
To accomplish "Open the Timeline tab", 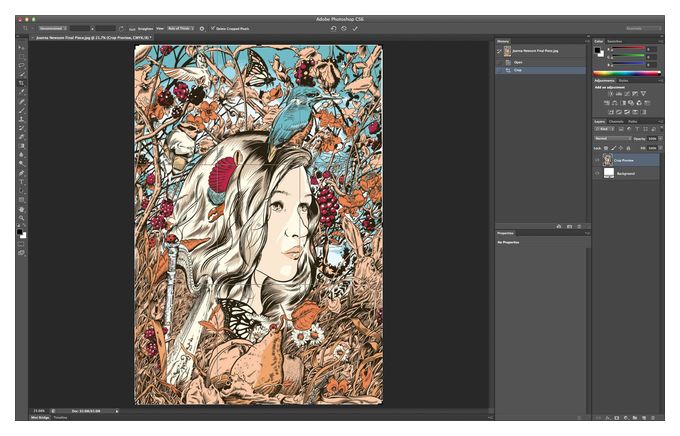I will [x=60, y=417].
